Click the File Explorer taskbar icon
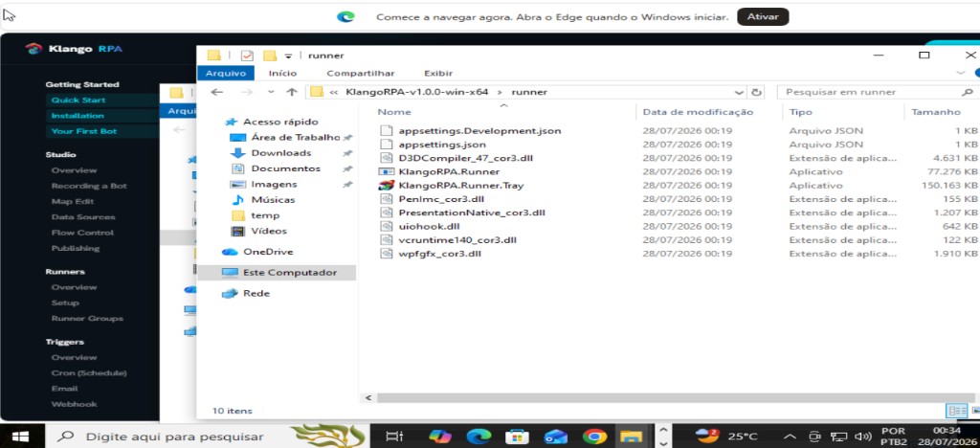The image size is (980, 448). [631, 437]
